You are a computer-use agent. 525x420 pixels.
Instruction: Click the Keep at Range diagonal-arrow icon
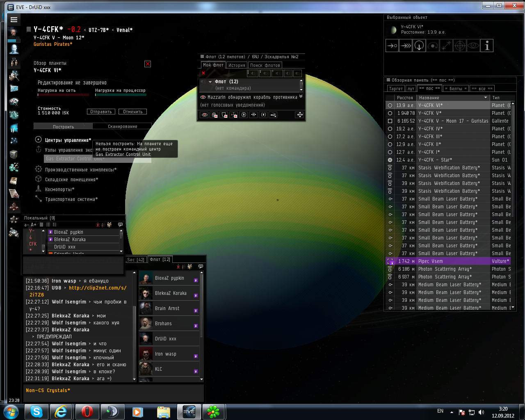coord(446,46)
